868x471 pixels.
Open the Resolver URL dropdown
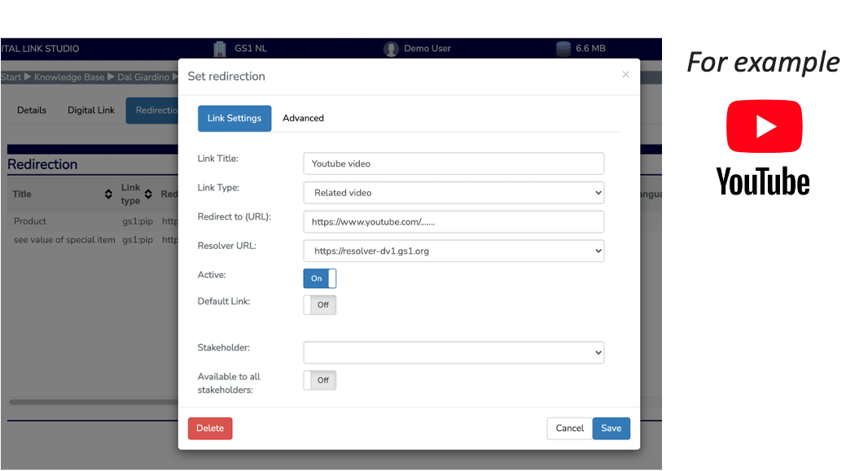[454, 251]
